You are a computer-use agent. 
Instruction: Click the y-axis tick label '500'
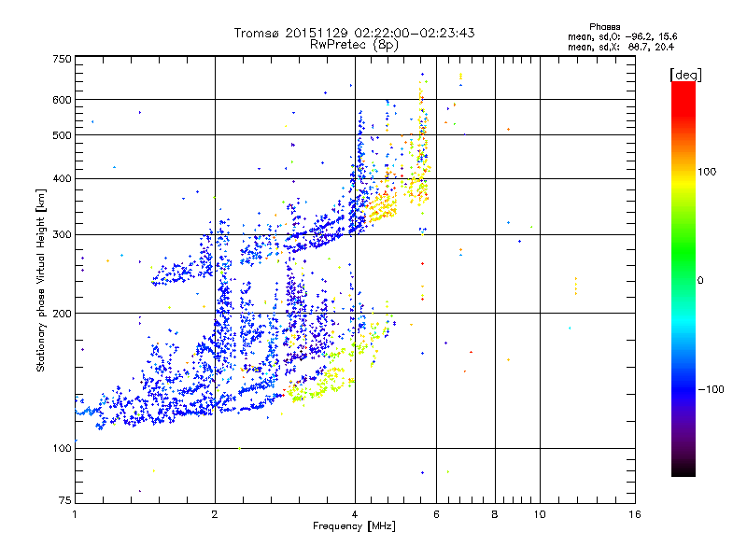click(63, 135)
